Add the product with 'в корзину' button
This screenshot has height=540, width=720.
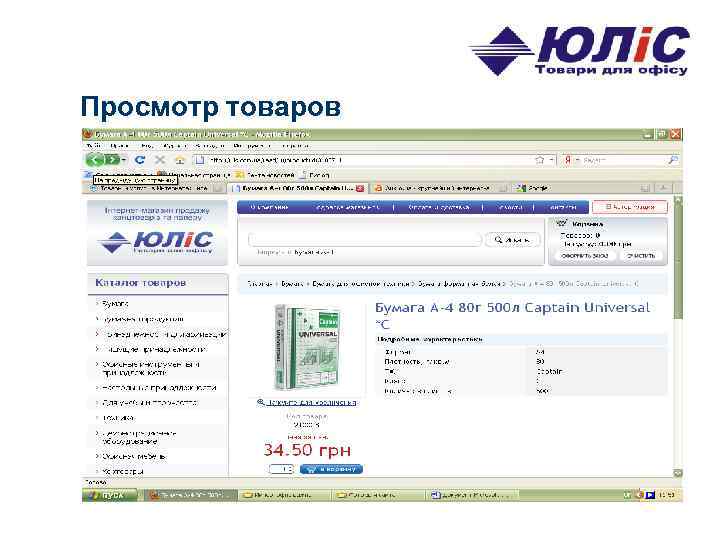click(331, 469)
